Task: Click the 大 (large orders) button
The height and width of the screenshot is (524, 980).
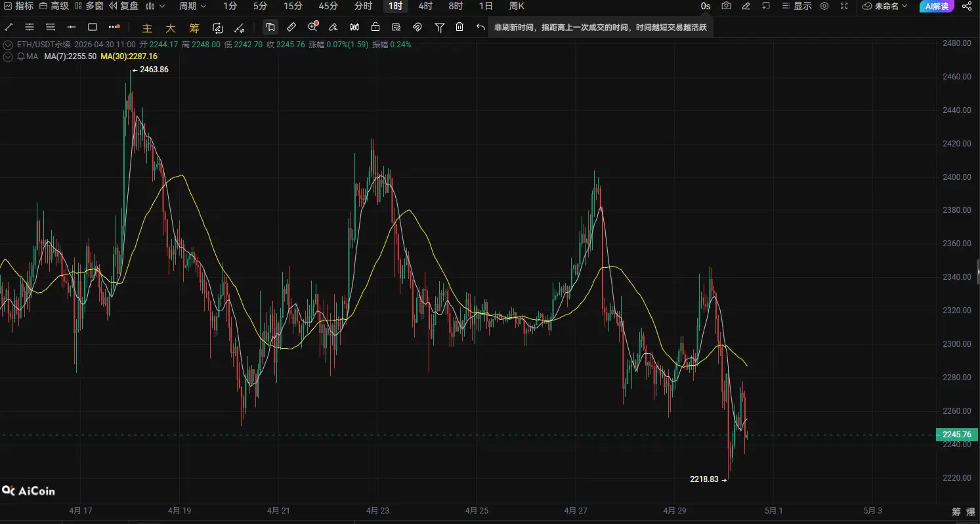Action: 171,28
